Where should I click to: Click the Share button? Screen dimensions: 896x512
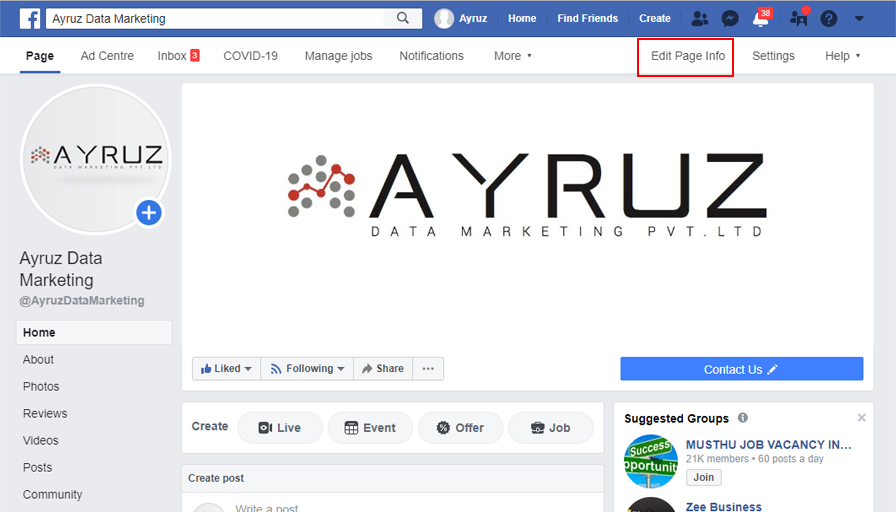tap(383, 369)
